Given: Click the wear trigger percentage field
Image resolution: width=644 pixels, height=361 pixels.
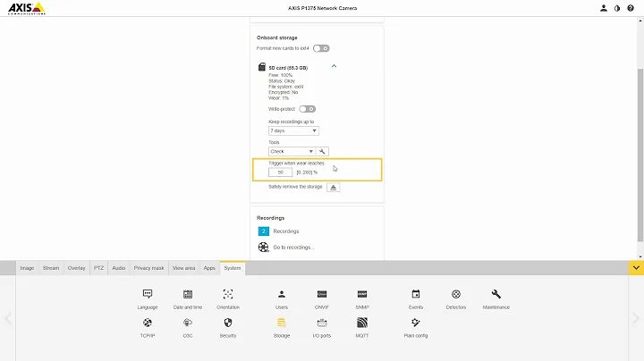Looking at the screenshot, I should click(x=281, y=172).
